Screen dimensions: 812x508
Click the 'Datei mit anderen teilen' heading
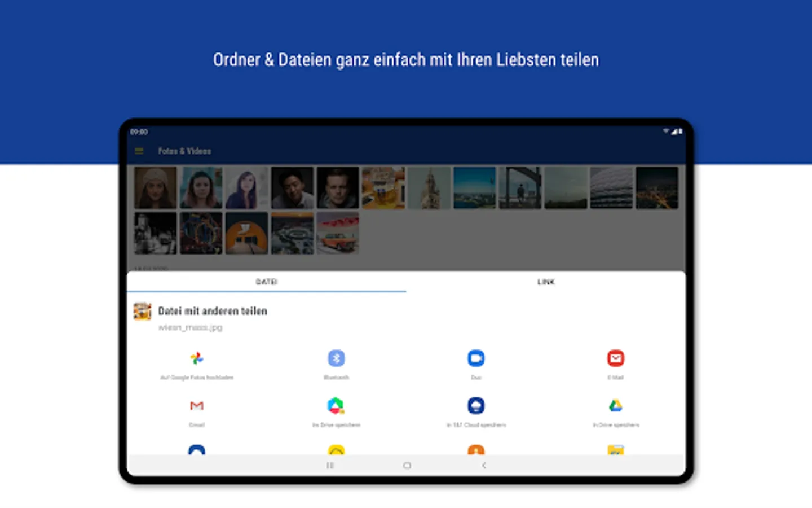tap(213, 311)
